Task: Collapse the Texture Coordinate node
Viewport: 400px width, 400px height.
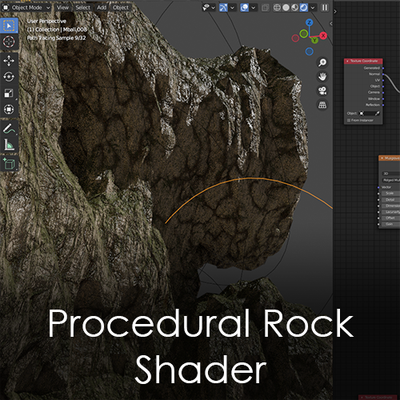Action: [x=347, y=61]
